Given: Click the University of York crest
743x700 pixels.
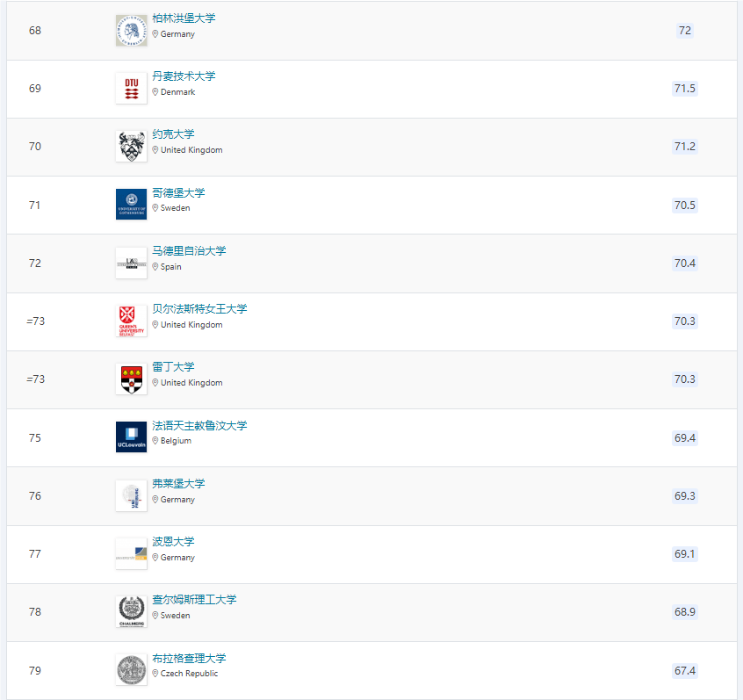Looking at the screenshot, I should pos(131,147).
